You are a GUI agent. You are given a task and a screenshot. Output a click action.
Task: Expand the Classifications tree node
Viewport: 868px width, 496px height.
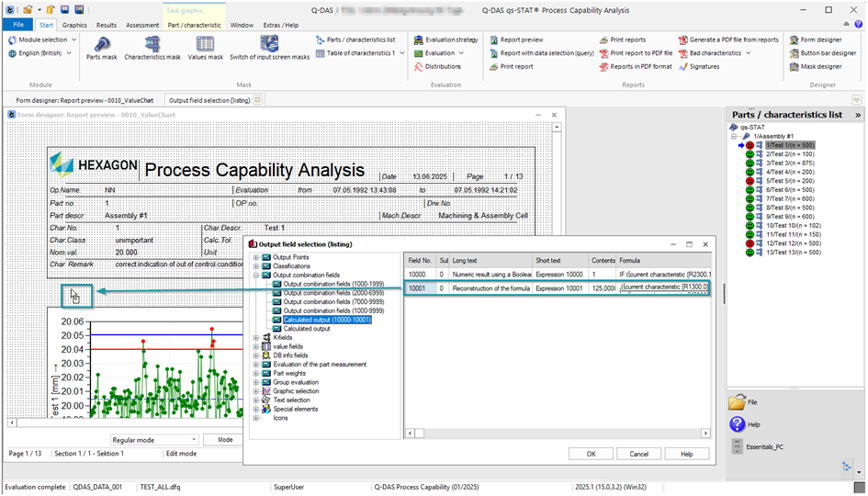tap(255, 266)
